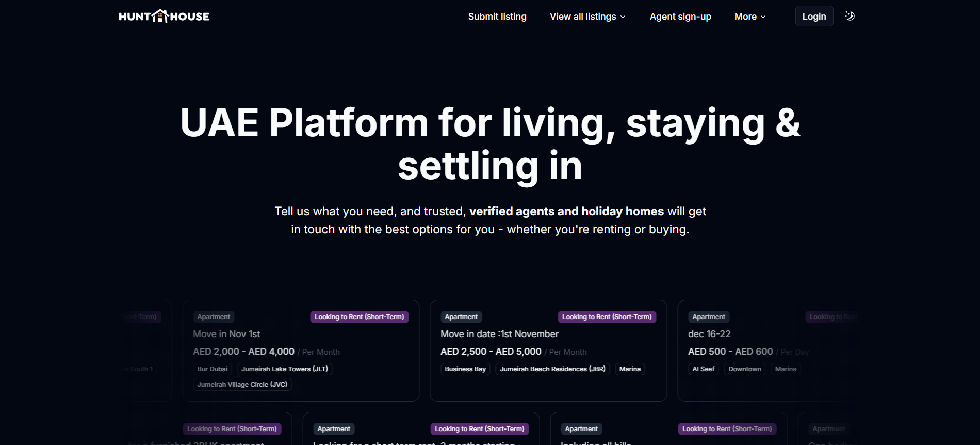Expand the More dropdown
Screen dimensions: 980x445
point(748,16)
